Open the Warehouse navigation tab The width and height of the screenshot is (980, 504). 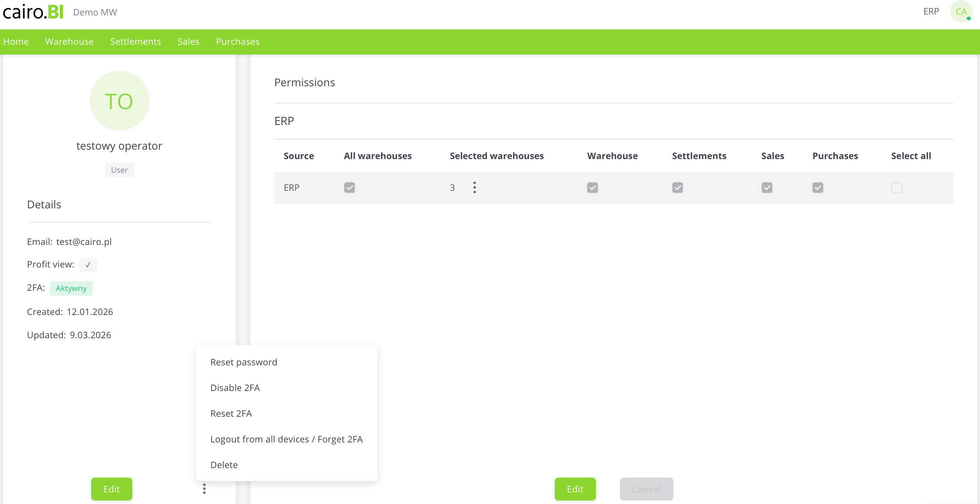[69, 42]
